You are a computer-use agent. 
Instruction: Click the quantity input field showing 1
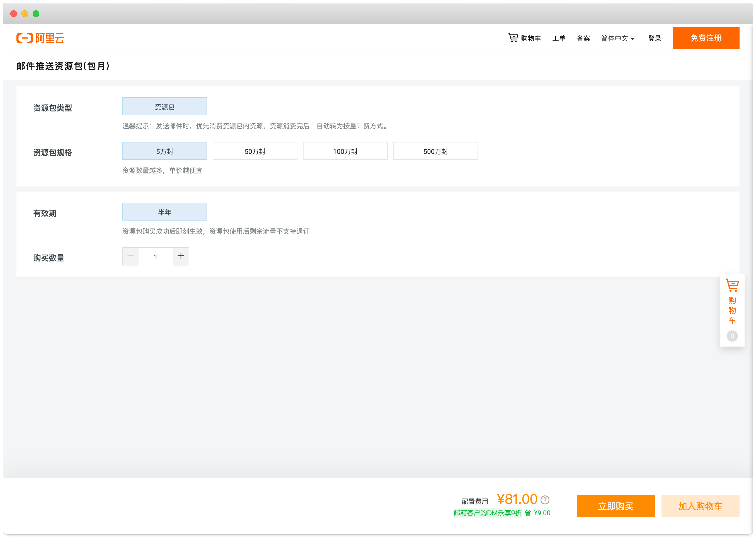(156, 257)
